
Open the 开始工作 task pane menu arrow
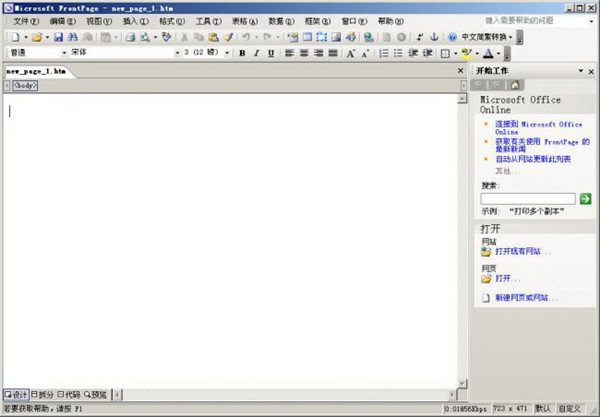click(580, 71)
